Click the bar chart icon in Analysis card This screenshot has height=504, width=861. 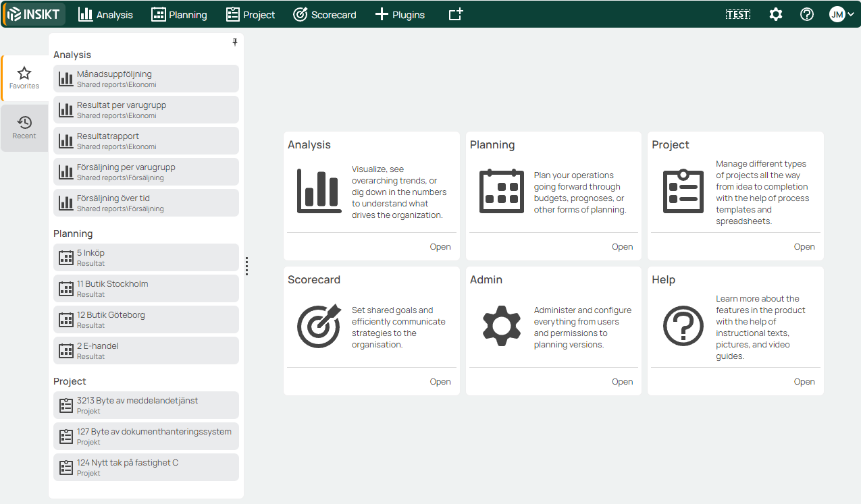coord(319,192)
